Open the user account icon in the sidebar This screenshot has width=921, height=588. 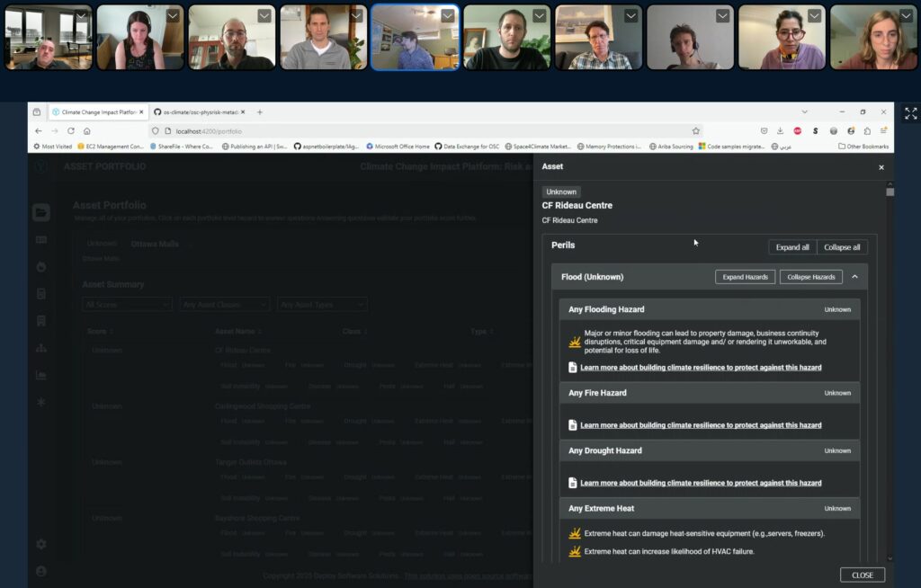41,571
